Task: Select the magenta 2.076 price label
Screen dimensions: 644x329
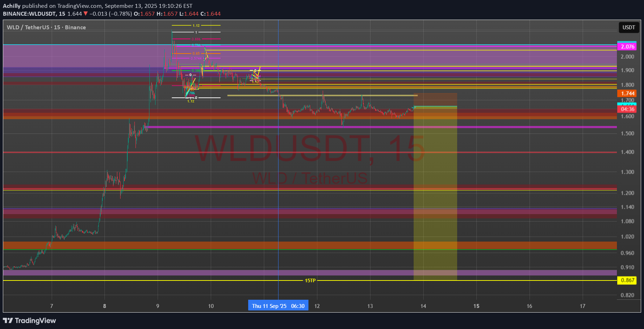Action: (x=628, y=47)
